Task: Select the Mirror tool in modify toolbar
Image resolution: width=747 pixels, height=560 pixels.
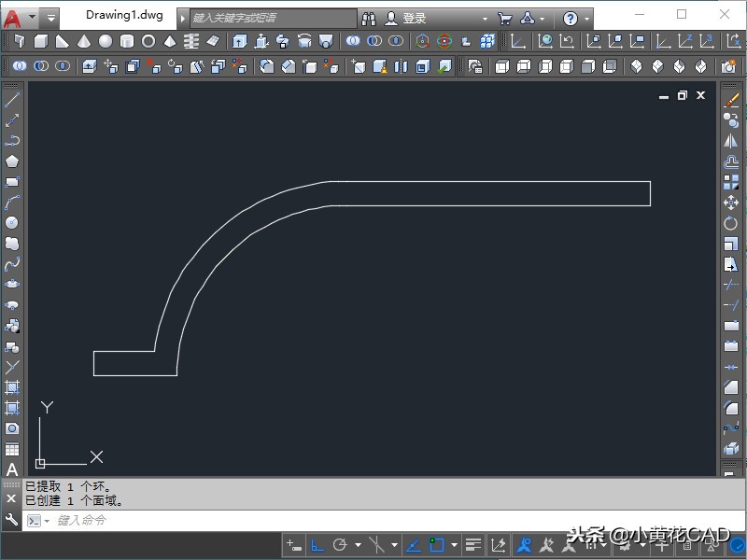Action: (x=731, y=141)
